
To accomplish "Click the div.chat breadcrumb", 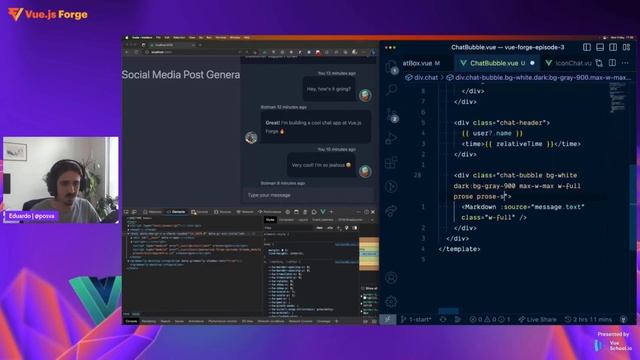I will [421, 77].
